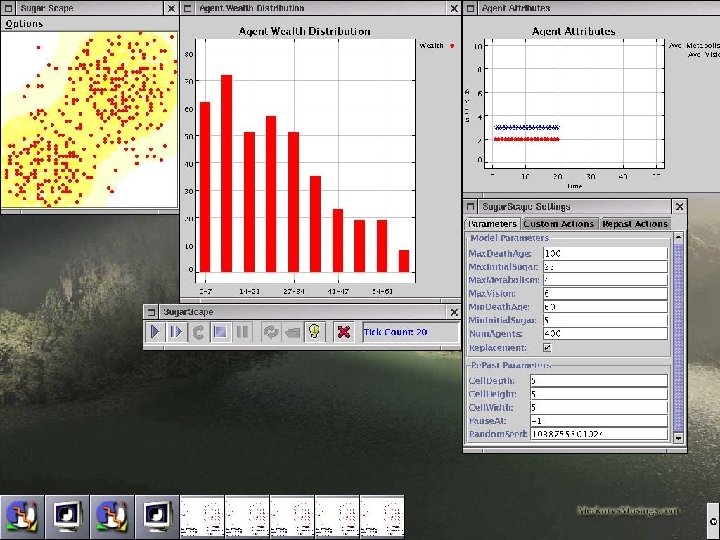Click the first monitor icon in taskbar

[67, 517]
